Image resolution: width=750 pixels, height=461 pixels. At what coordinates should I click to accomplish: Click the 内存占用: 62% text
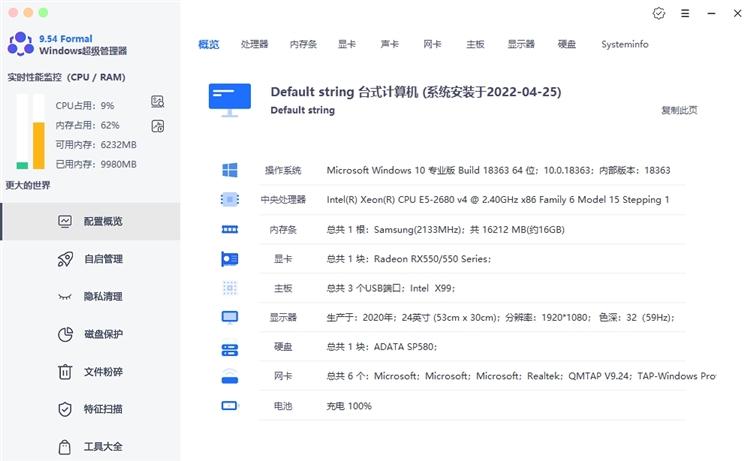tap(87, 125)
